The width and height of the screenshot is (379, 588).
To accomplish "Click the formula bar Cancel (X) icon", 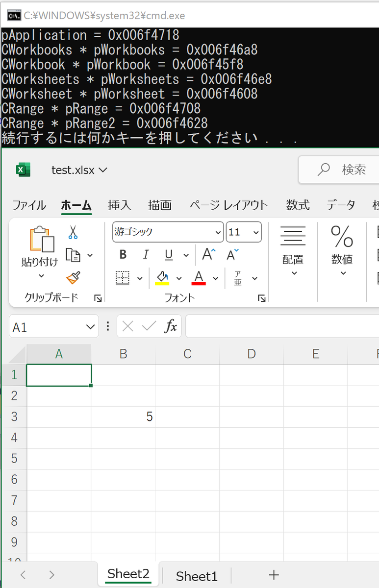I will tap(128, 326).
